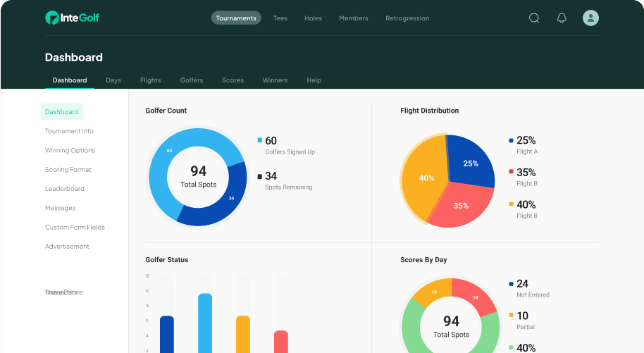Image resolution: width=644 pixels, height=353 pixels.
Task: Click orange 40% Flight B legend swatch
Action: pos(511,204)
